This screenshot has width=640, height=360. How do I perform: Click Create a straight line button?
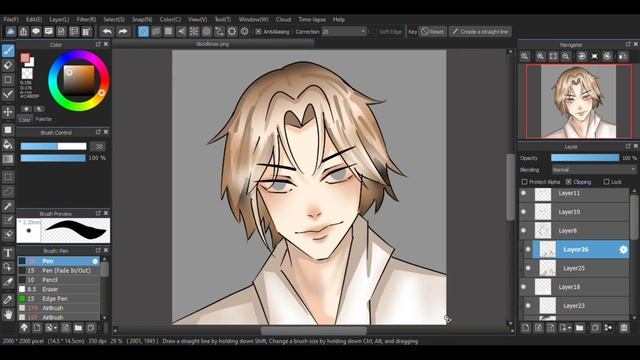(x=480, y=31)
